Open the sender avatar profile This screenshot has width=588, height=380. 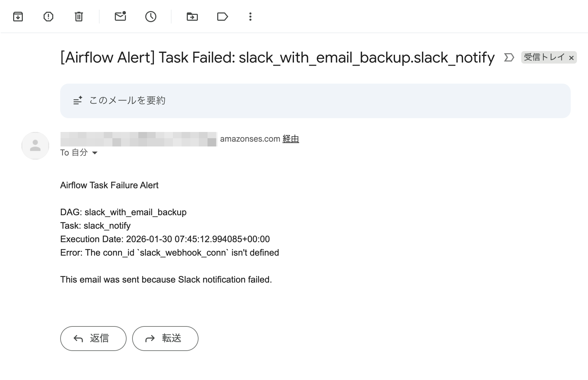35,145
